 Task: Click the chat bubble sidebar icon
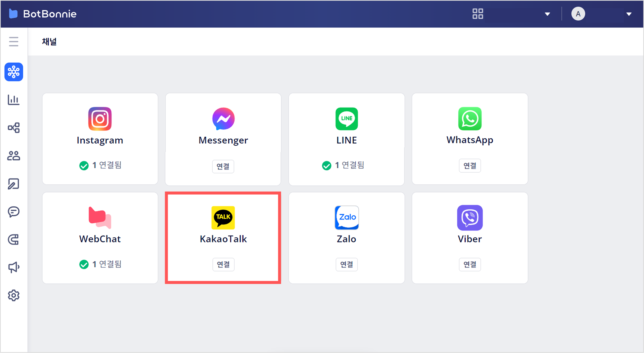coord(13,212)
